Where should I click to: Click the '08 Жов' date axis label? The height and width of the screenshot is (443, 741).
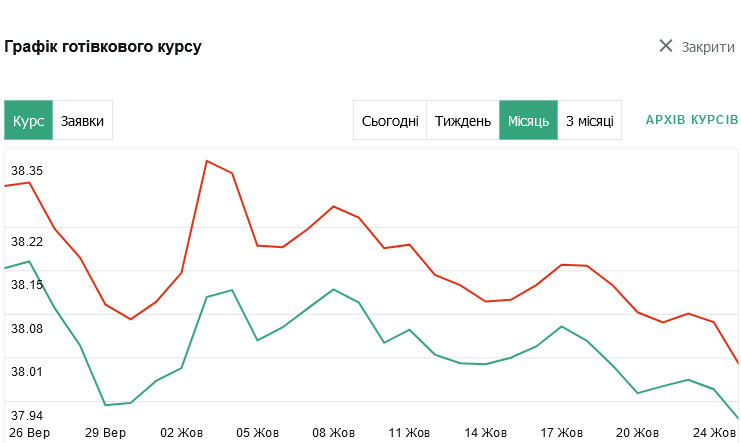point(334,433)
